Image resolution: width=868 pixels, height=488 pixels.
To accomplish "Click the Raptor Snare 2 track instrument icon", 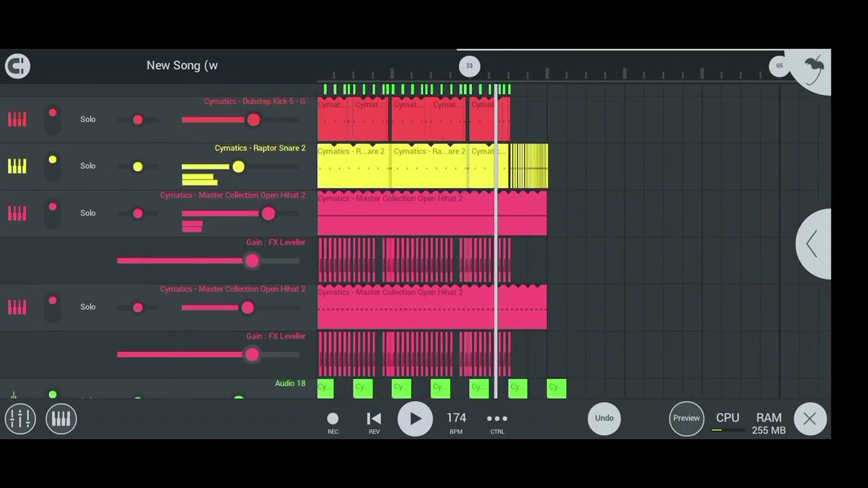I will click(x=17, y=166).
